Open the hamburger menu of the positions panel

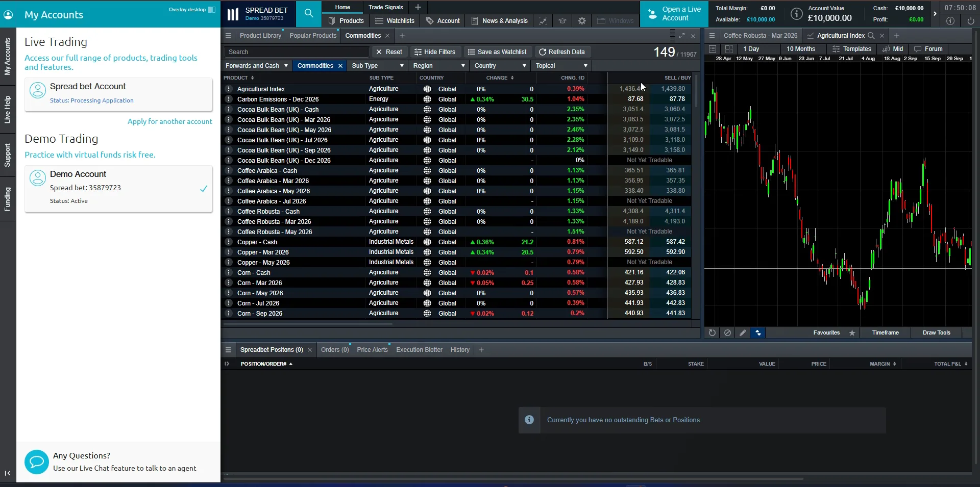point(228,350)
